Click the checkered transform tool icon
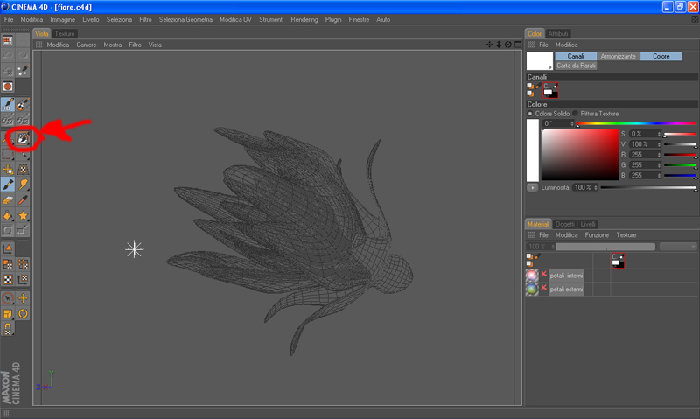700x419 pixels. coord(23,169)
